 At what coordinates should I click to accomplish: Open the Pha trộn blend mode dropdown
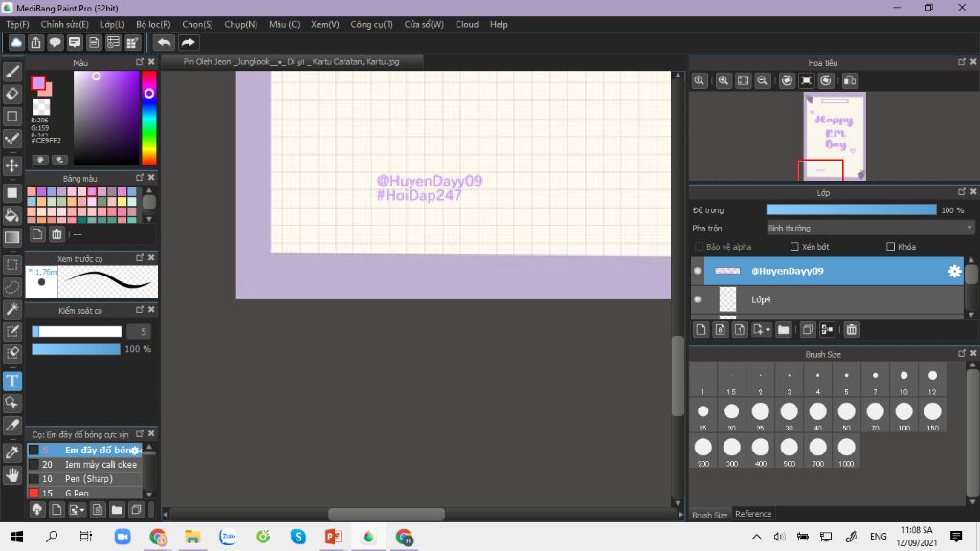870,228
